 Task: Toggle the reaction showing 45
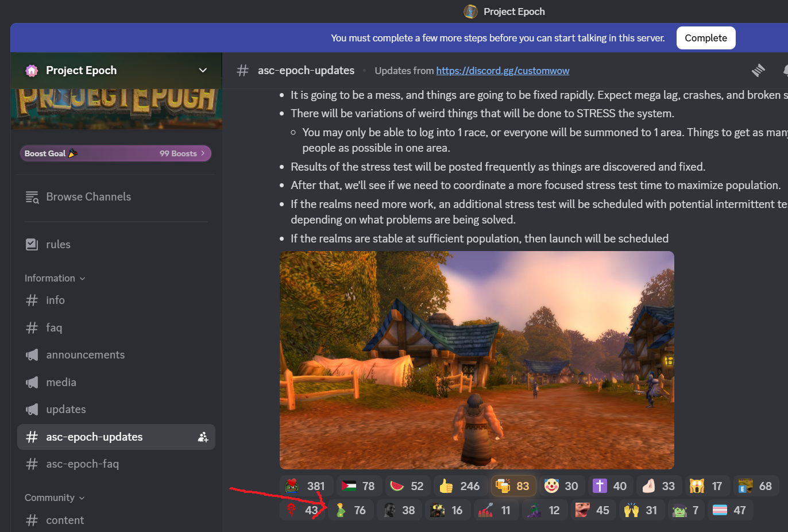point(593,510)
